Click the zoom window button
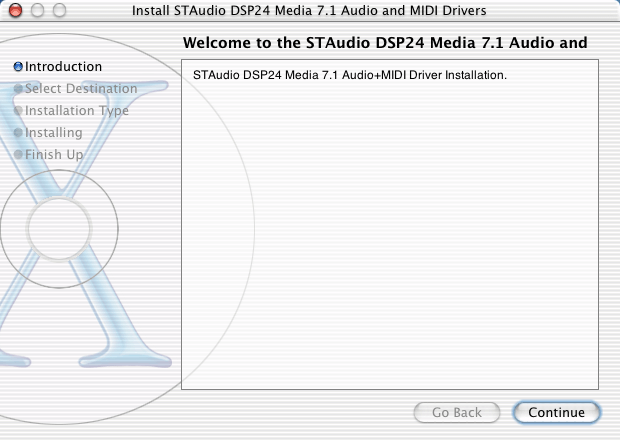This screenshot has height=440, width=620. point(60,10)
